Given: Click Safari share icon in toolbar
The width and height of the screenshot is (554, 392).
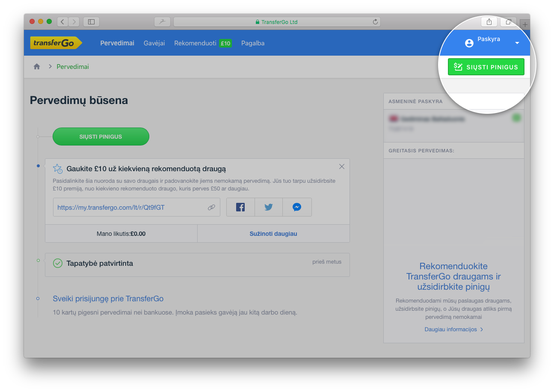Looking at the screenshot, I should click(489, 22).
